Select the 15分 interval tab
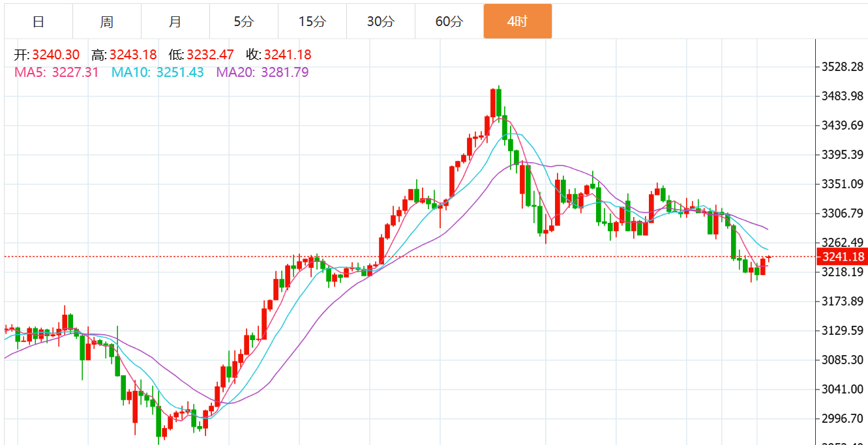Image resolution: width=868 pixels, height=445 pixels. click(312, 22)
